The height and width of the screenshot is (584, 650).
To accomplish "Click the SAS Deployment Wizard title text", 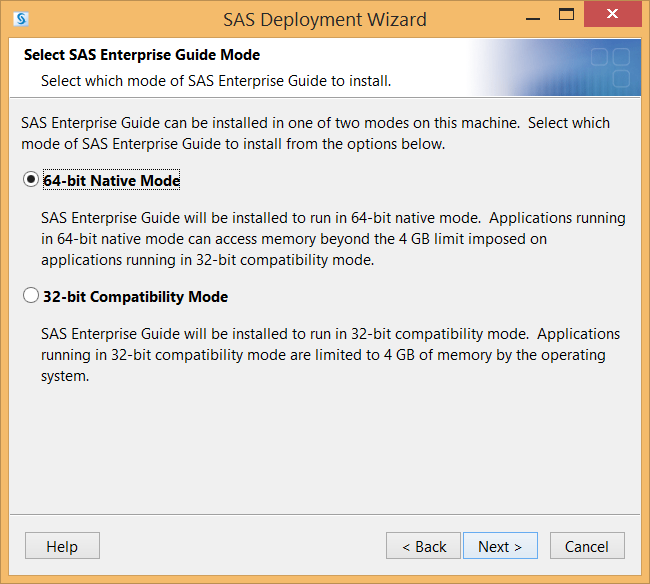I will pos(325,19).
